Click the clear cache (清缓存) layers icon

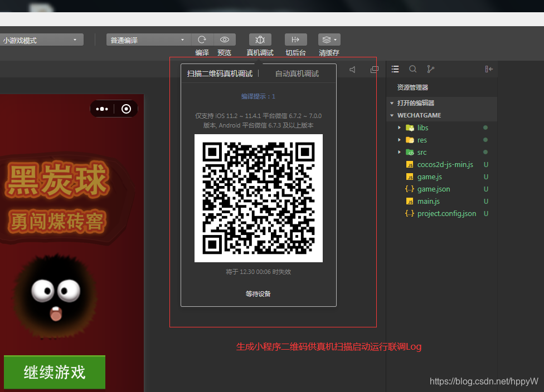pos(326,40)
